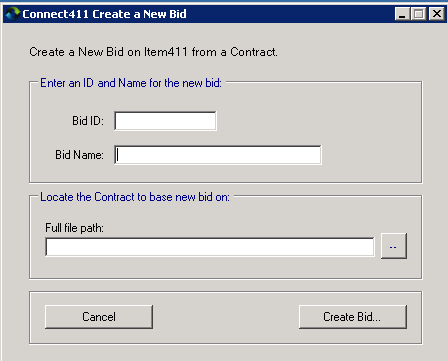Click empty space between Cancel and Create Bid buttons
Screen dimensions: 448x361
(x=226, y=317)
